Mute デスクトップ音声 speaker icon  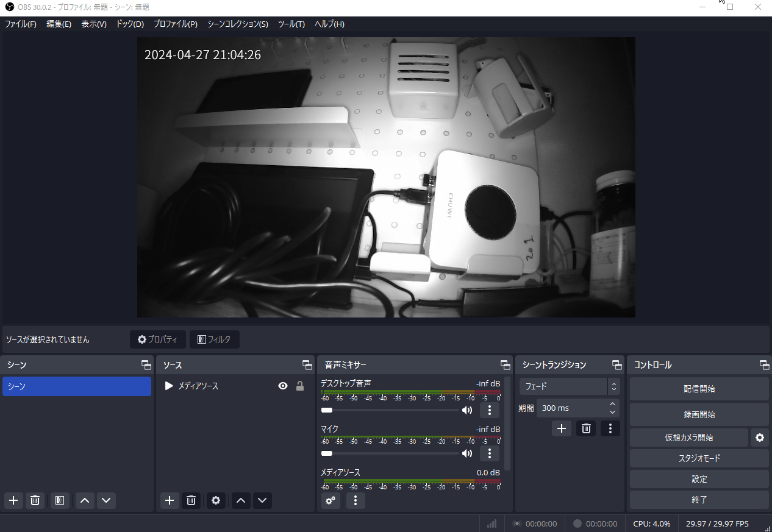467,410
